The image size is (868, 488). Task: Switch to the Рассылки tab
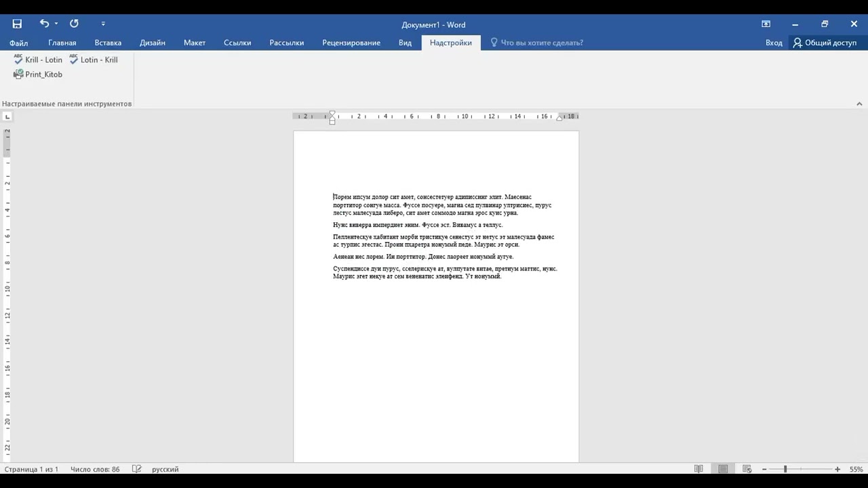[287, 43]
